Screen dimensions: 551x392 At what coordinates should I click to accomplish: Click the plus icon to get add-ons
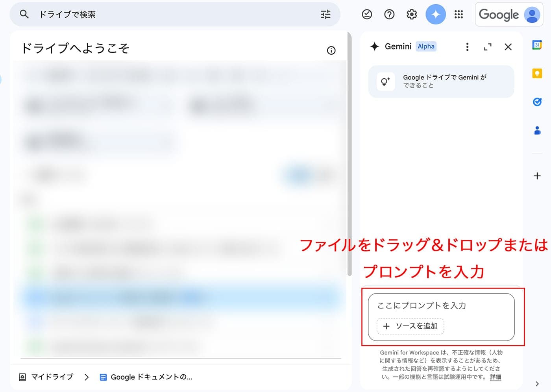tap(537, 176)
